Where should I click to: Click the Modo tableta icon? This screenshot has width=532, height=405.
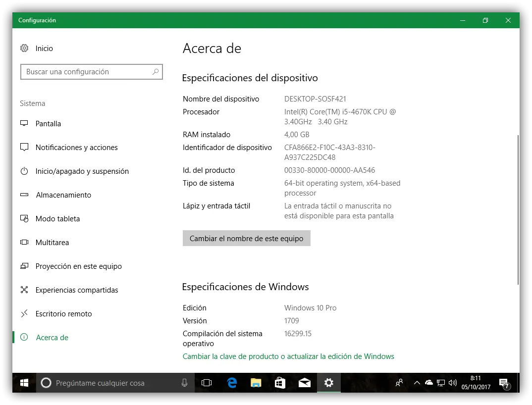pyautogui.click(x=24, y=218)
